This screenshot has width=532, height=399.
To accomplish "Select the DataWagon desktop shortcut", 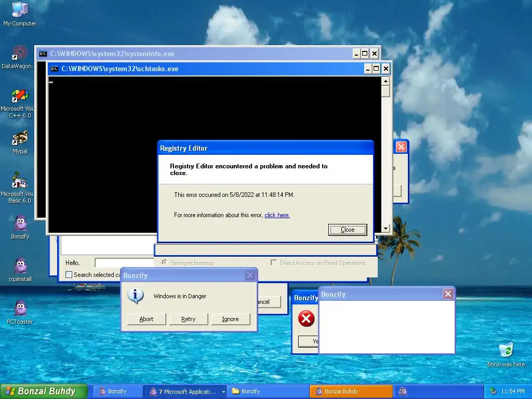I will coord(18,57).
